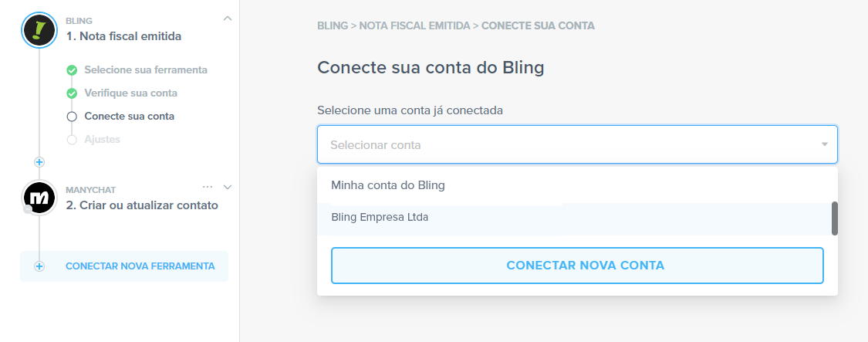The width and height of the screenshot is (868, 342).
Task: Click the ManyChat app logo icon
Action: click(x=39, y=198)
